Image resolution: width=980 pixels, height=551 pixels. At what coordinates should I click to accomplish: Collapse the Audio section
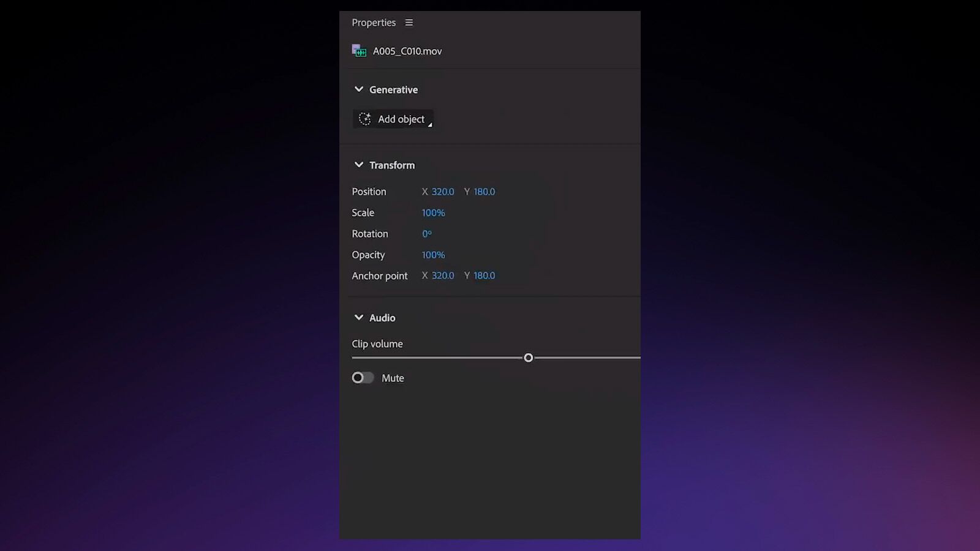coord(359,317)
